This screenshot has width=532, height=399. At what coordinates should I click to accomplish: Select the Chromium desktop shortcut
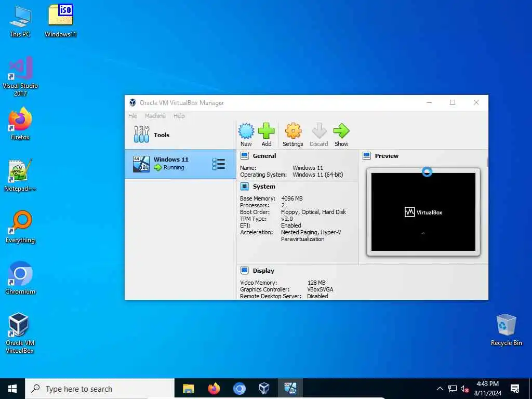[x=20, y=278]
